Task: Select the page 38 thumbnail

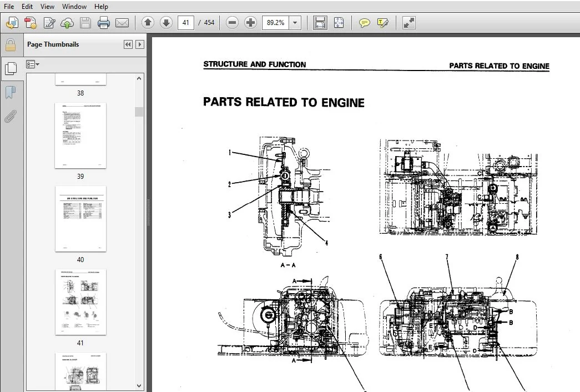Action: 80,79
